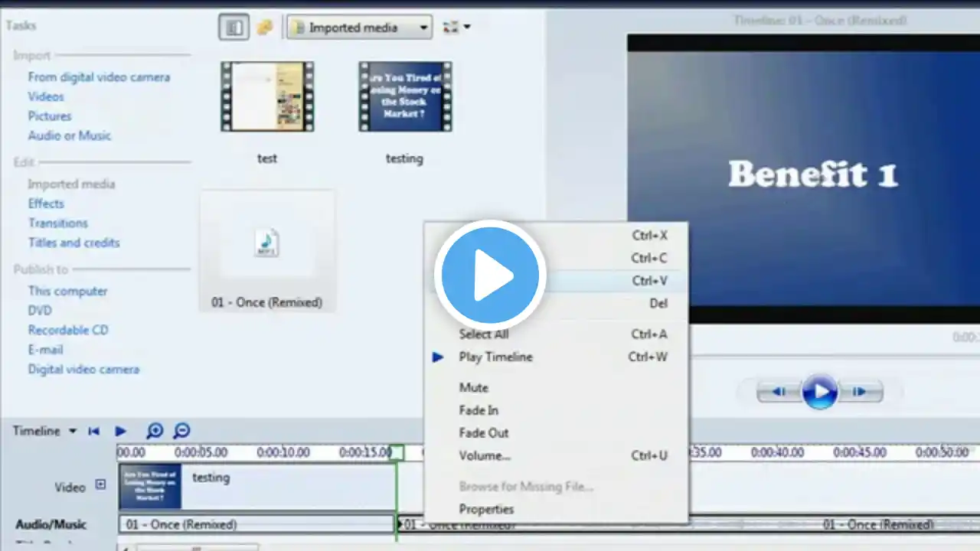The height and width of the screenshot is (551, 980).
Task: Open the Timeline view dropdown
Action: pos(44,431)
